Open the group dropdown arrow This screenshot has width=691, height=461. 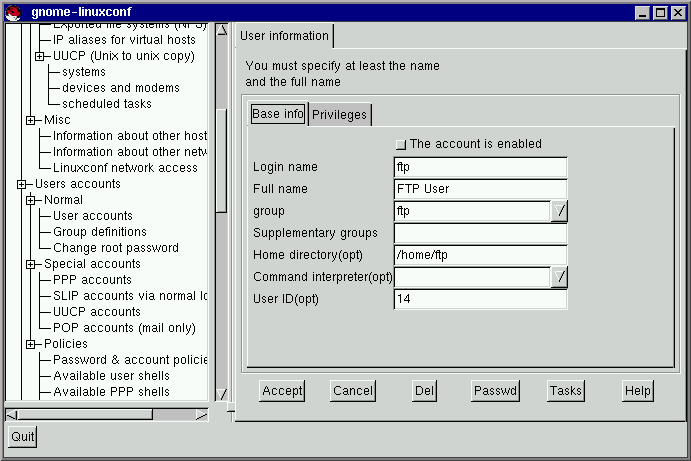pos(560,211)
